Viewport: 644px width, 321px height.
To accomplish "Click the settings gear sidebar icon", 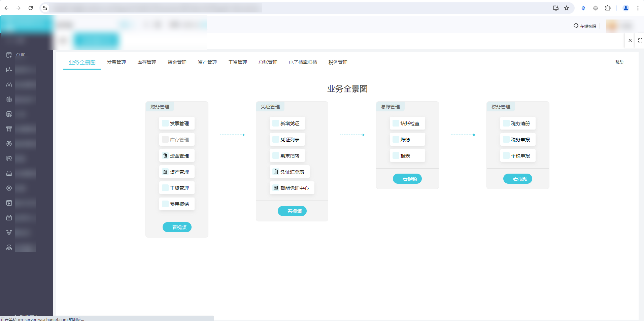I will (9, 188).
